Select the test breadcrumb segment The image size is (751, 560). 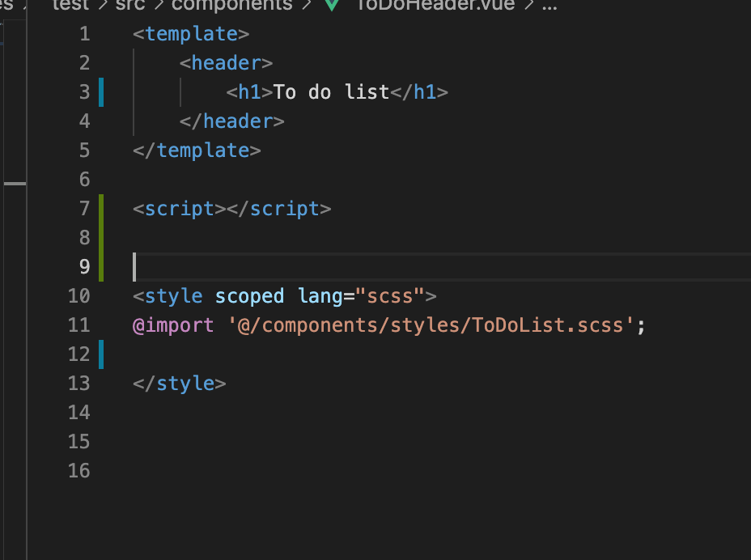coord(70,5)
